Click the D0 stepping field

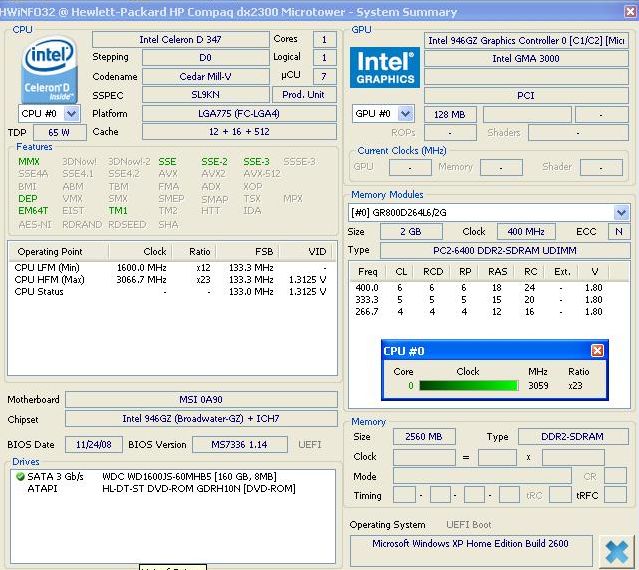(x=205, y=57)
